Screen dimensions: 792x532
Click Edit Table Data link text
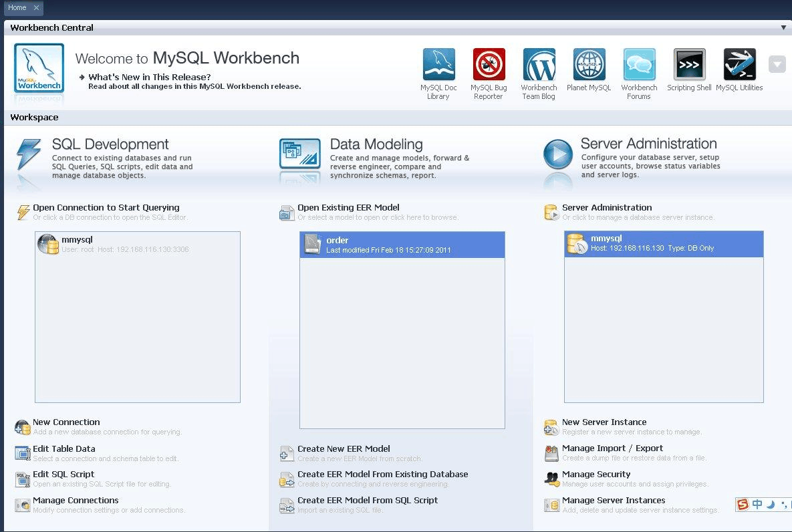[64, 448]
